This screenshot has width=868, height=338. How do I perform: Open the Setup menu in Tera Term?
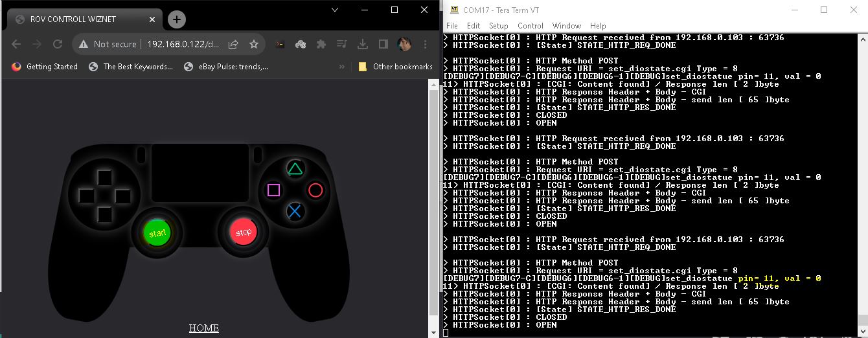point(498,26)
